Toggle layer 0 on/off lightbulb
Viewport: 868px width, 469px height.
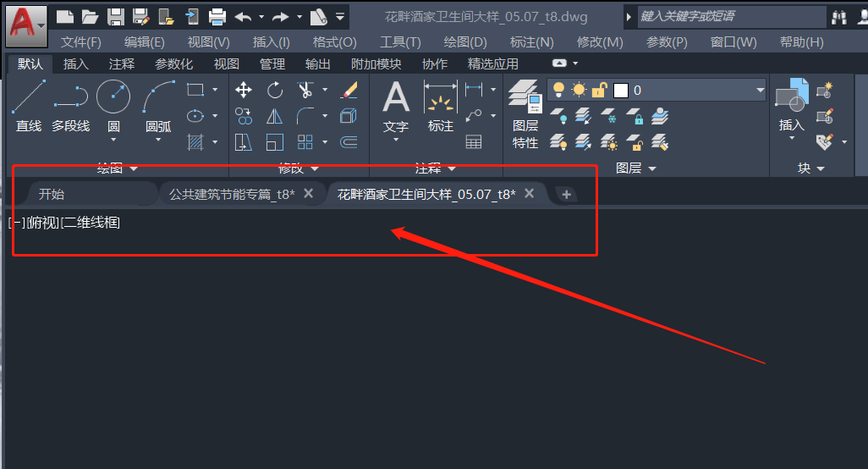(x=558, y=90)
